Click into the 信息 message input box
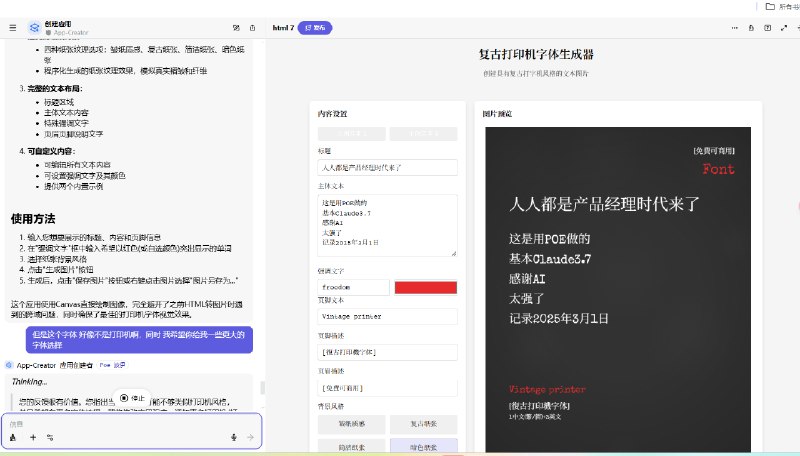 tap(132, 424)
